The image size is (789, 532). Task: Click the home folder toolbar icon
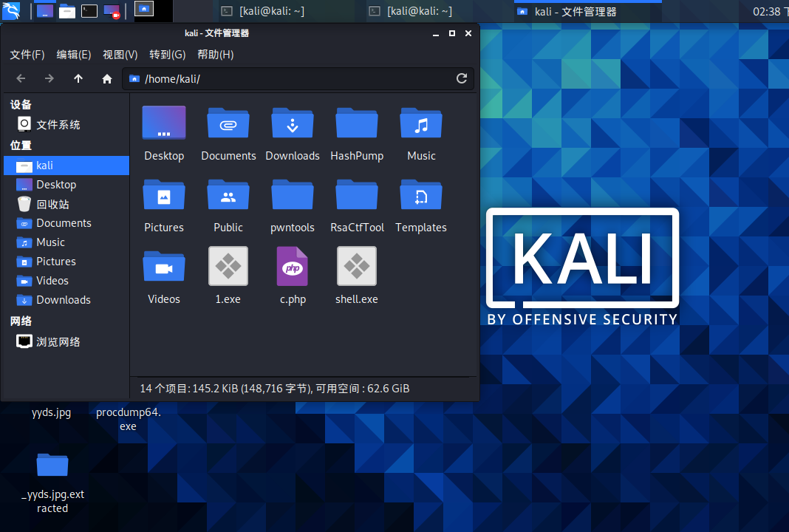107,79
